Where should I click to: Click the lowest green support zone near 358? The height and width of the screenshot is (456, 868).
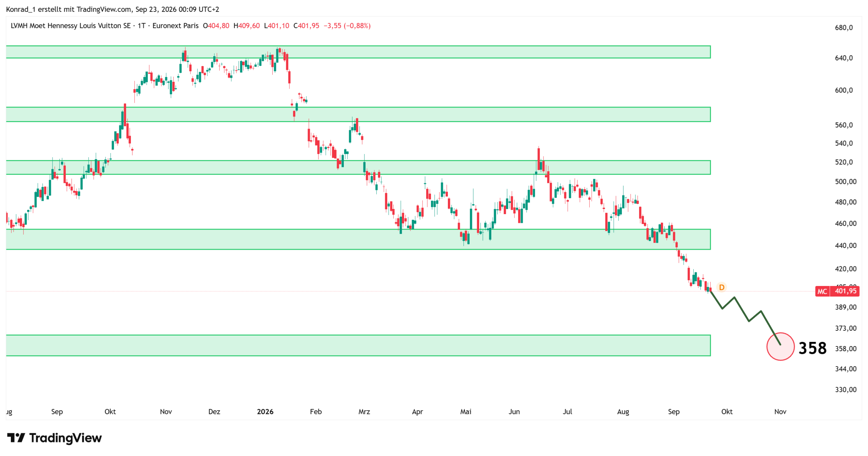(x=358, y=345)
